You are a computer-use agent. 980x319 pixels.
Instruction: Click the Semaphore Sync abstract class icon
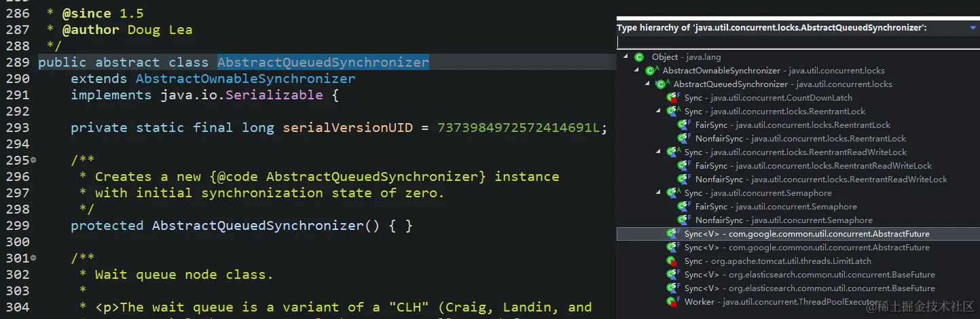coord(673,193)
